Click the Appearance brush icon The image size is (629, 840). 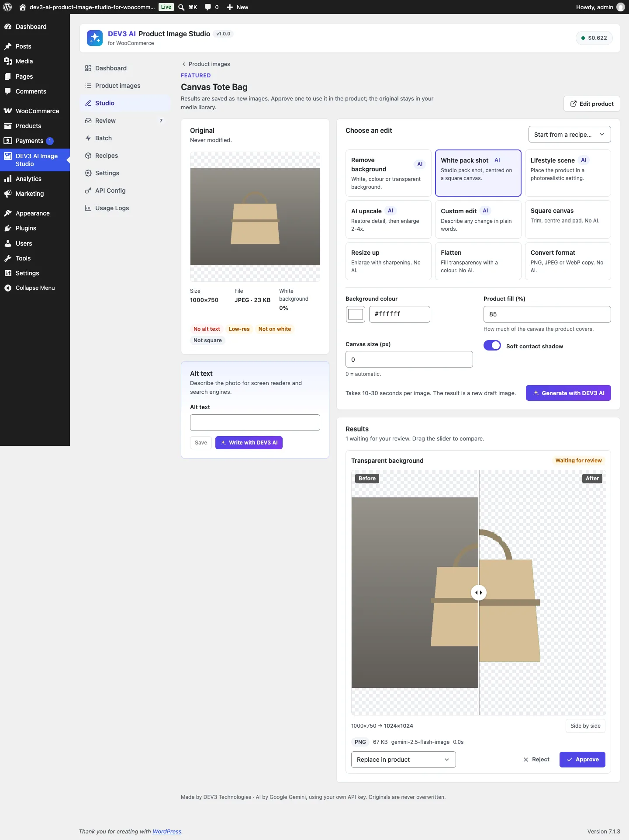click(8, 213)
